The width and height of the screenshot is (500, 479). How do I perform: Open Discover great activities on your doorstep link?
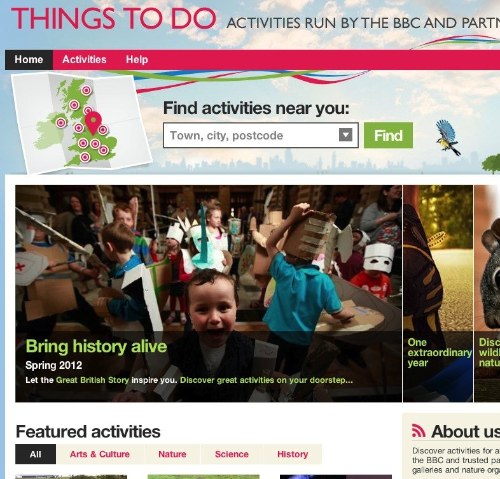(266, 380)
